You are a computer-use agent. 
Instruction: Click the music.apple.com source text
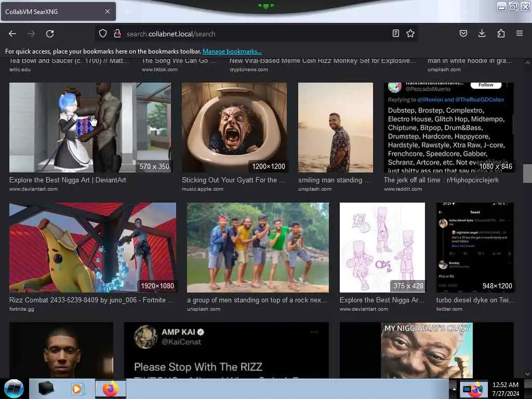[x=203, y=189]
